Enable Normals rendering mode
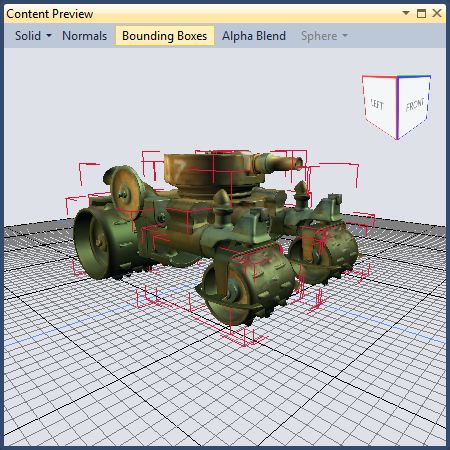This screenshot has width=450, height=450. click(85, 36)
